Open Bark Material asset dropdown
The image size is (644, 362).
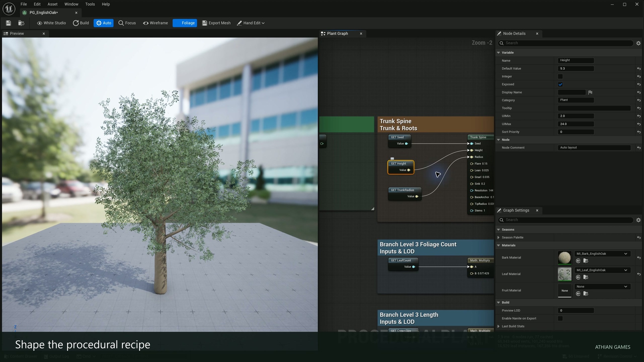click(602, 254)
